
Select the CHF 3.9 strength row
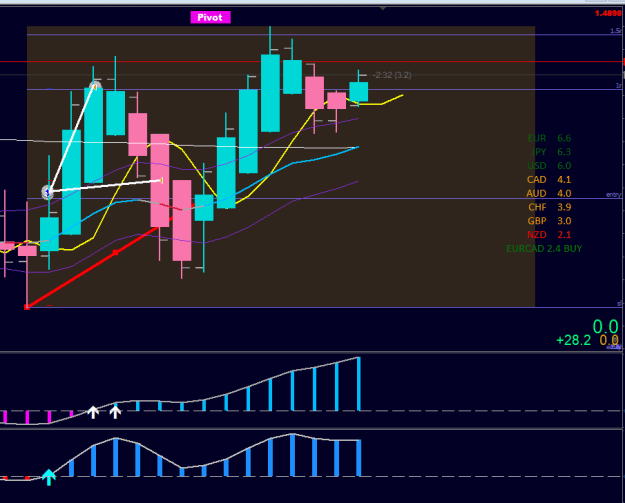[x=550, y=207]
